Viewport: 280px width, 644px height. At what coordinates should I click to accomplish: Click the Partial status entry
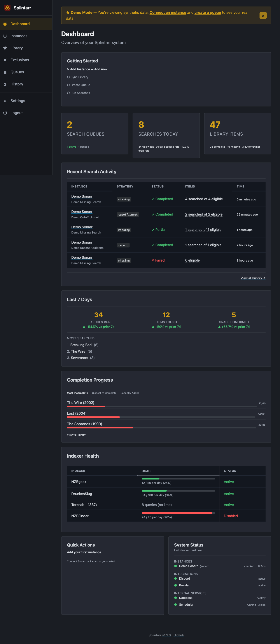[x=158, y=230]
